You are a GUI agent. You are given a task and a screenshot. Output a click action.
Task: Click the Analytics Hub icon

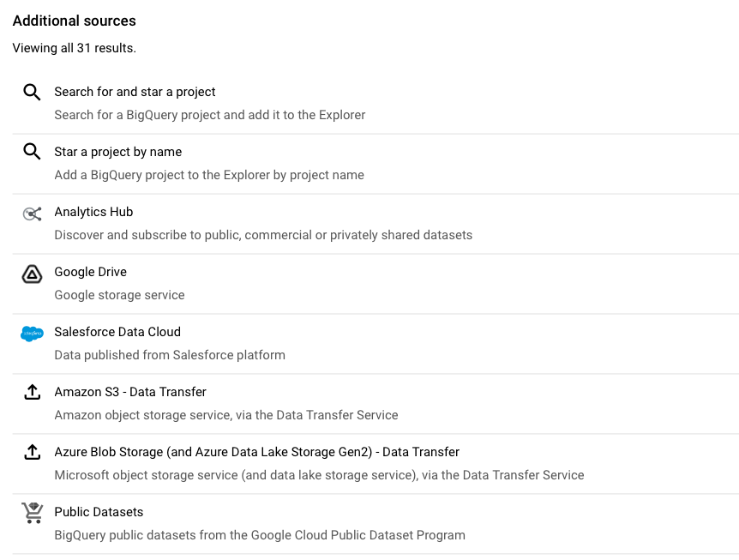click(x=32, y=214)
